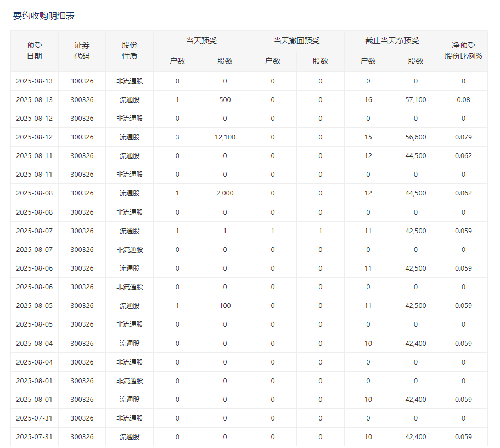
Task: Click the 500 shares cell
Action: point(225,100)
